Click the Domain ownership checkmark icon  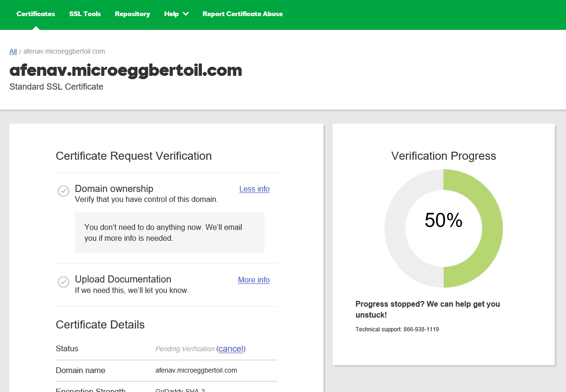(x=63, y=191)
